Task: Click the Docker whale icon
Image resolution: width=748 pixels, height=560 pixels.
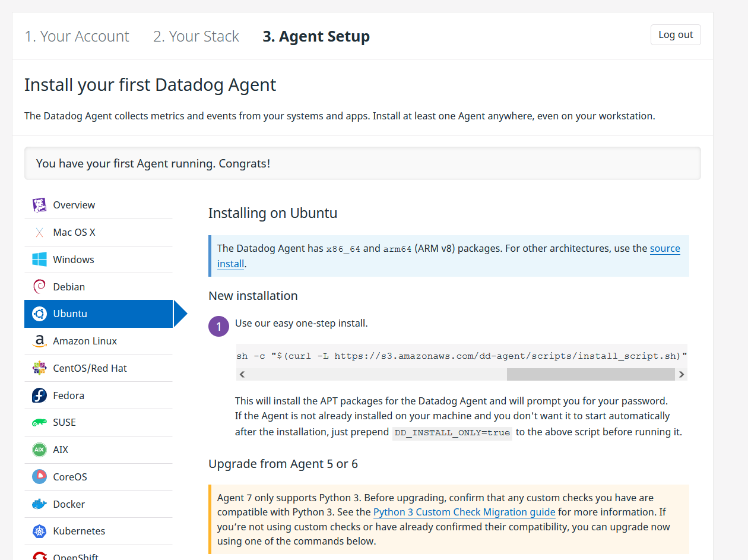Action: [x=39, y=504]
